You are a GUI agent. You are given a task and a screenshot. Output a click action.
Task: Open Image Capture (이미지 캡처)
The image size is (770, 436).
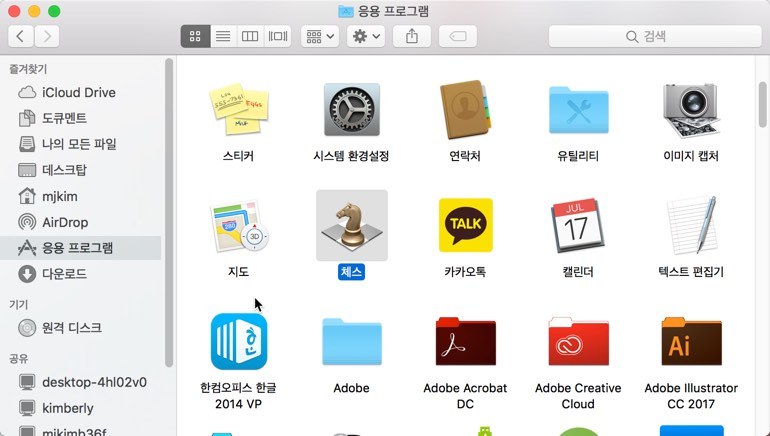[691, 110]
